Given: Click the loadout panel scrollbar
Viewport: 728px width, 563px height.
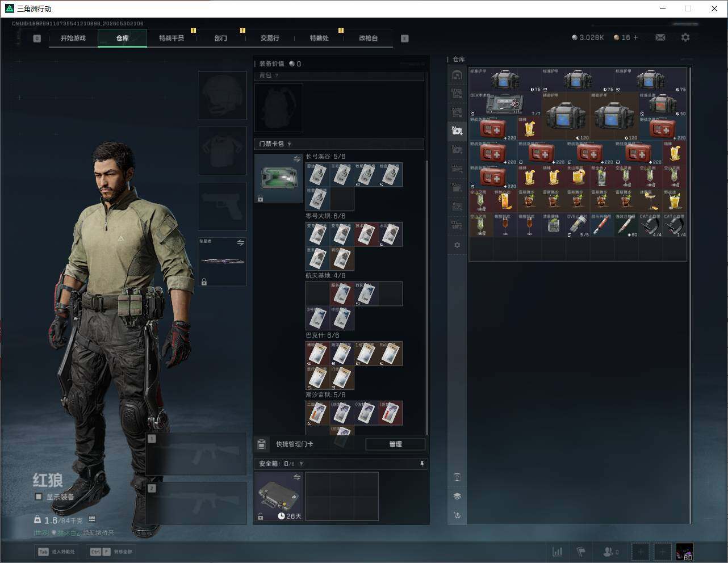Looking at the screenshot, I should pos(427,297).
